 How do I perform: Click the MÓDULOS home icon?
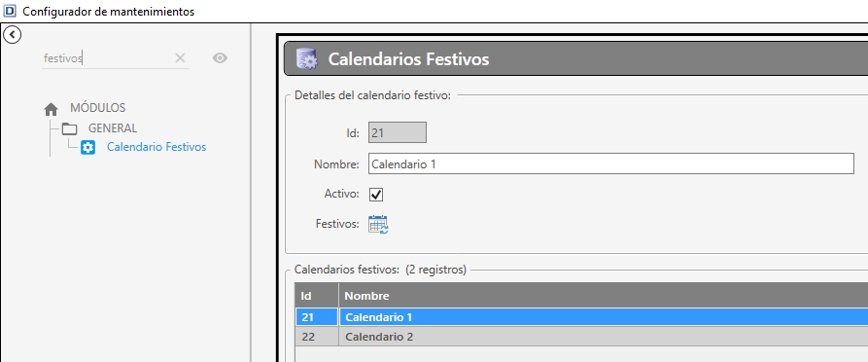point(51,109)
